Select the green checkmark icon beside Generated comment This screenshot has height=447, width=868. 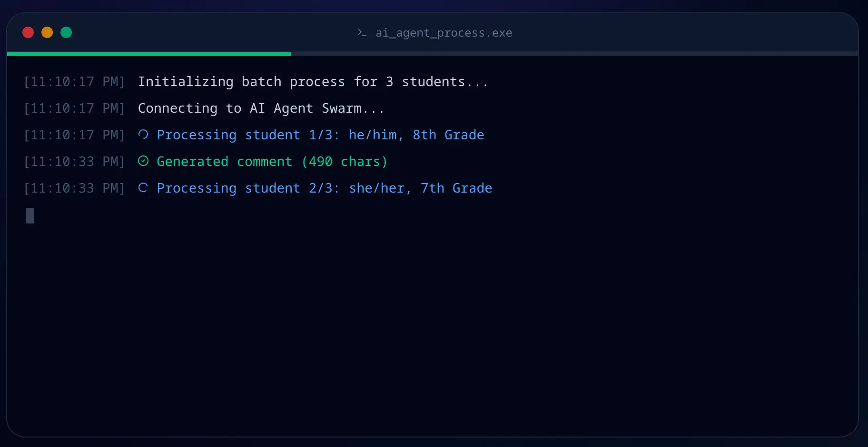tap(143, 161)
